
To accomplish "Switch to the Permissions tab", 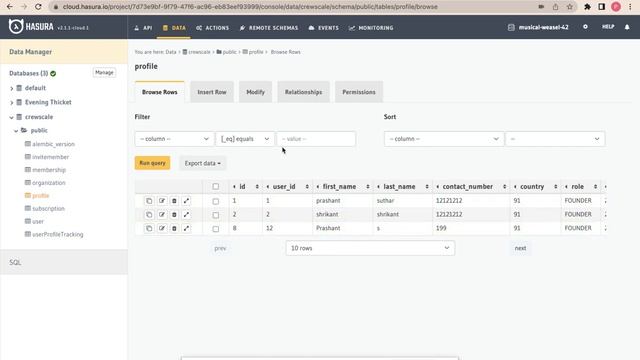I will (x=359, y=92).
